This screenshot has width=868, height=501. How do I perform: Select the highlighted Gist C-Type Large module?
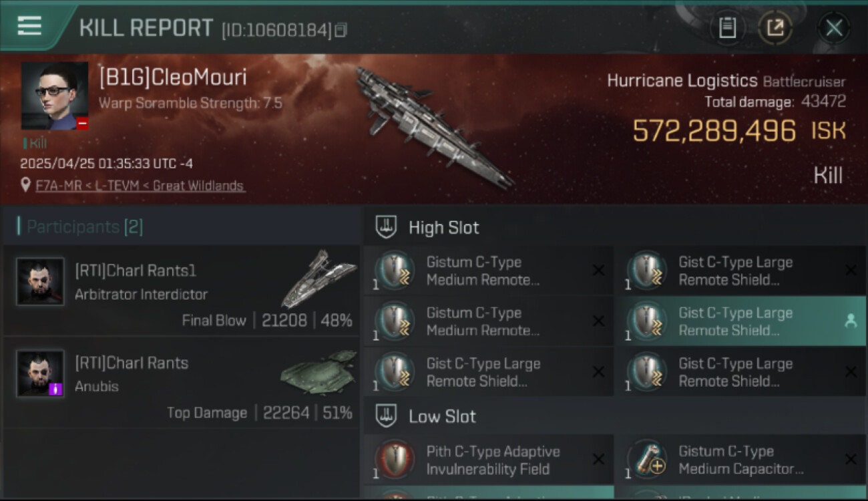pyautogui.click(x=740, y=321)
